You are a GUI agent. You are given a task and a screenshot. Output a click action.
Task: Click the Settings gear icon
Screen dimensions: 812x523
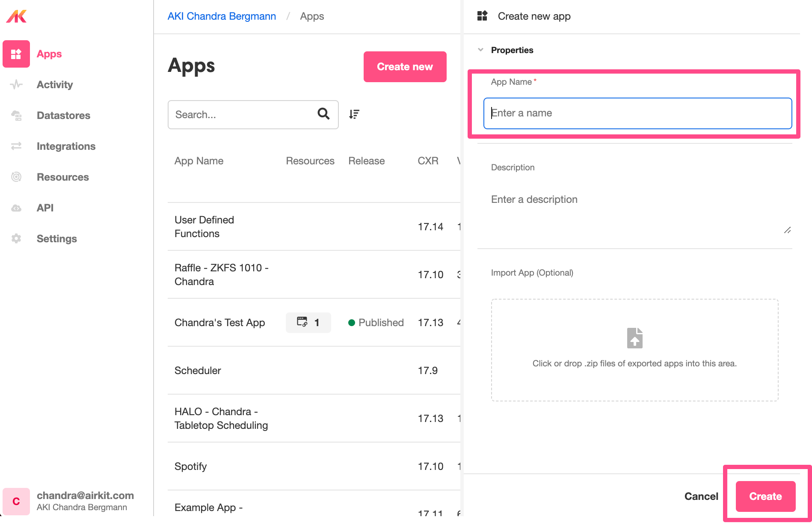[x=16, y=238]
